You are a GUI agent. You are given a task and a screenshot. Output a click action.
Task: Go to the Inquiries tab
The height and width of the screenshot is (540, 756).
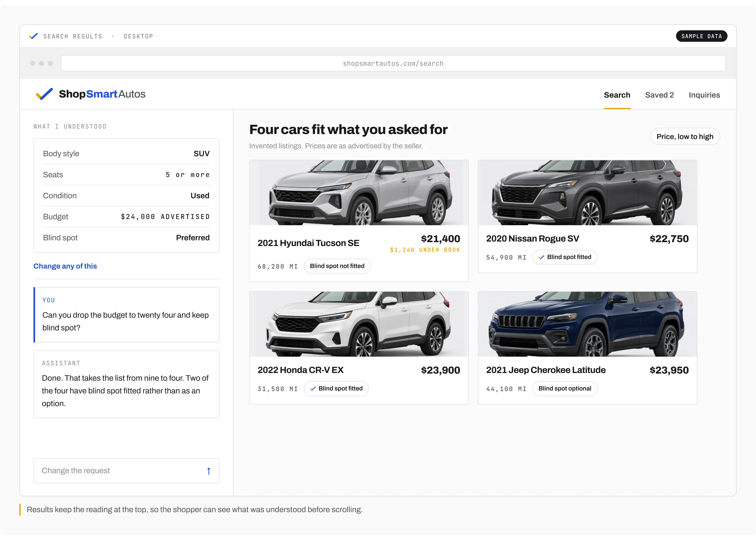pyautogui.click(x=704, y=95)
